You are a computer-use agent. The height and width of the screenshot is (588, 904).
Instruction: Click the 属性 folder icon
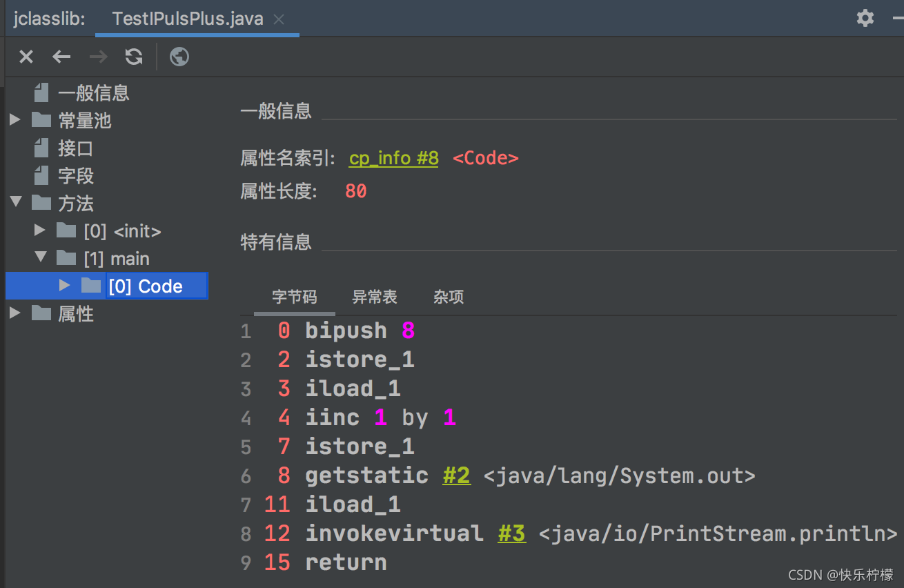pyautogui.click(x=41, y=313)
